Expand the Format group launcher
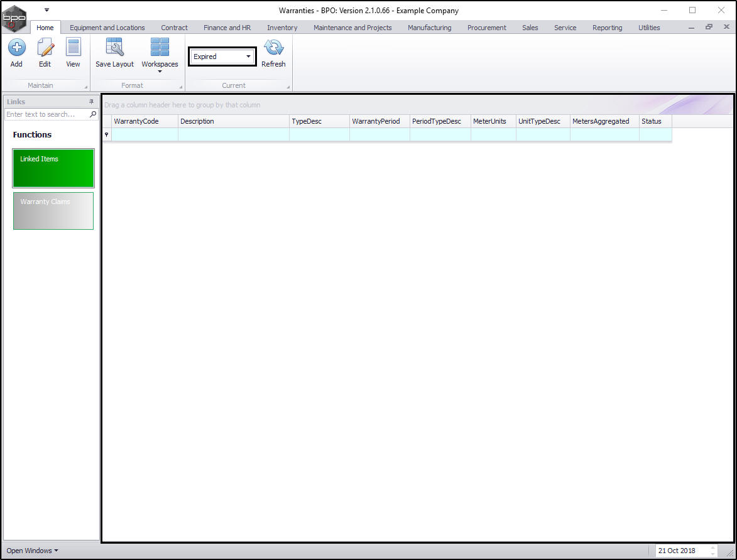 181,87
